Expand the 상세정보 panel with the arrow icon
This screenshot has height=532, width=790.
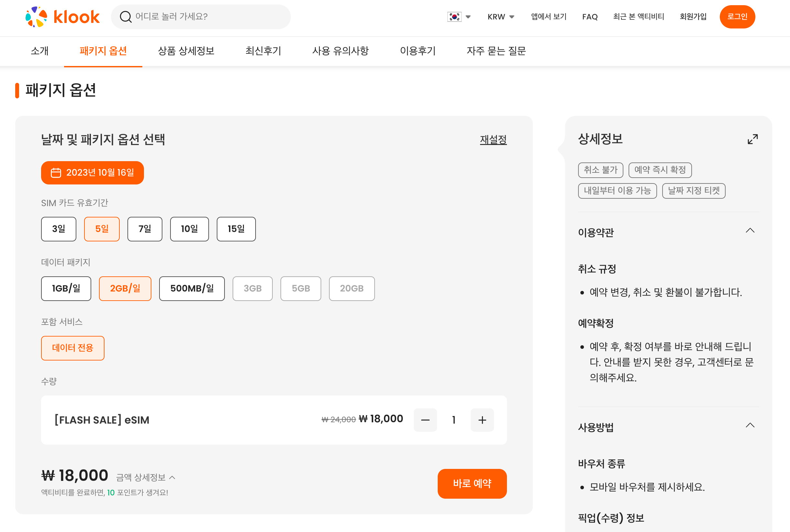752,139
